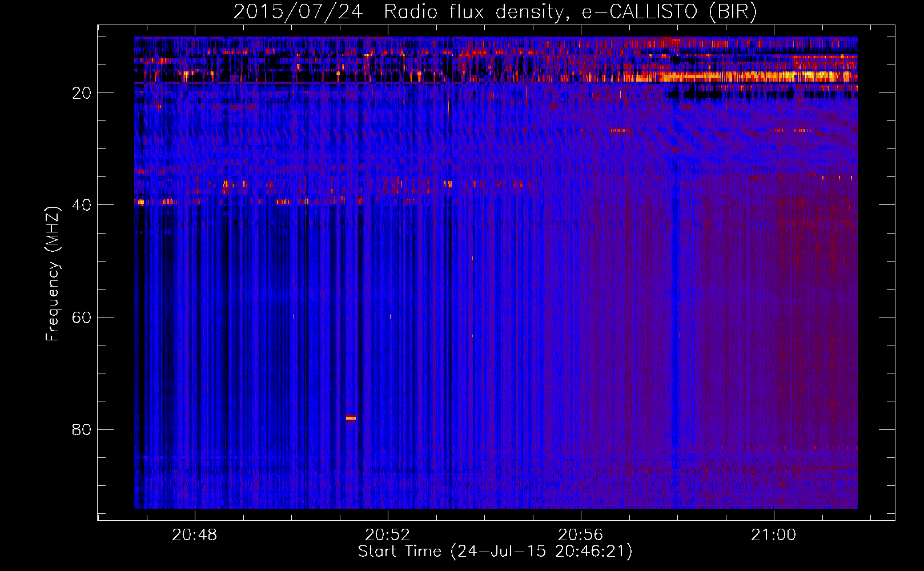The image size is (924, 571).
Task: Click the "21:00" time tick label
Action: pyautogui.click(x=773, y=535)
